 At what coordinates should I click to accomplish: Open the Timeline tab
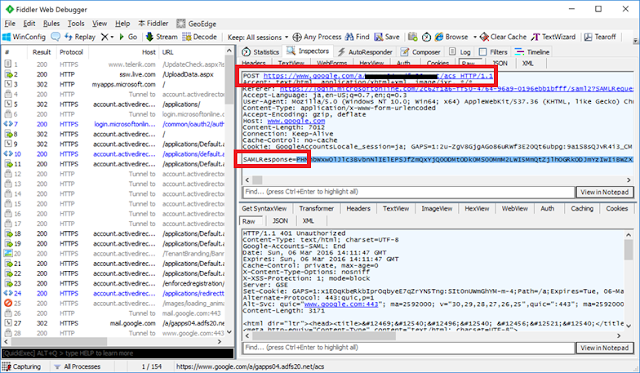(532, 52)
